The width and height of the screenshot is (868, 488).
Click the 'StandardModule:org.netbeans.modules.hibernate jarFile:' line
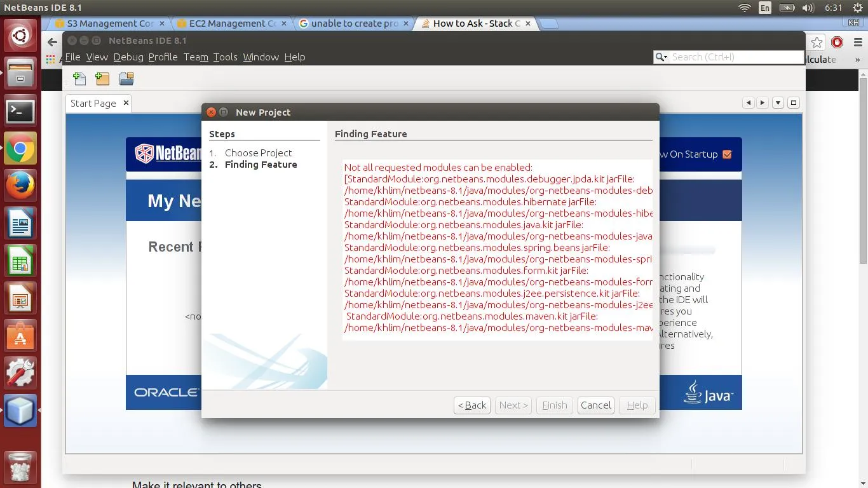[x=470, y=202]
